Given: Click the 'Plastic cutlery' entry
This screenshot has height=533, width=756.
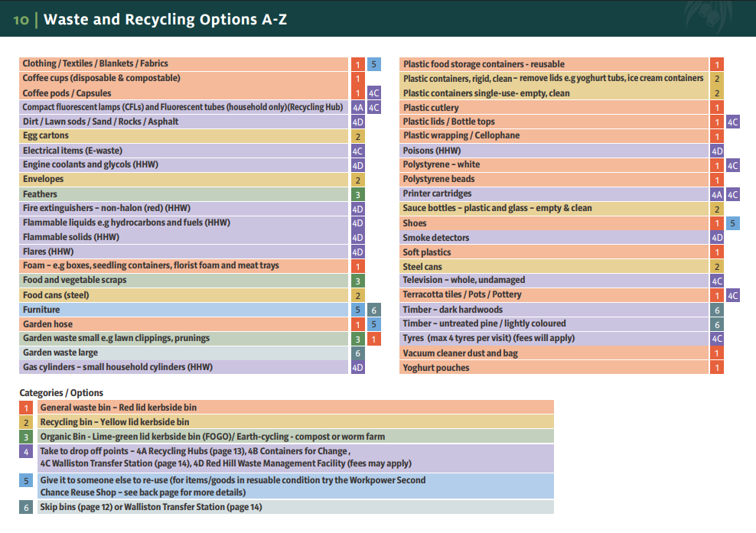Looking at the screenshot, I should 553,108.
